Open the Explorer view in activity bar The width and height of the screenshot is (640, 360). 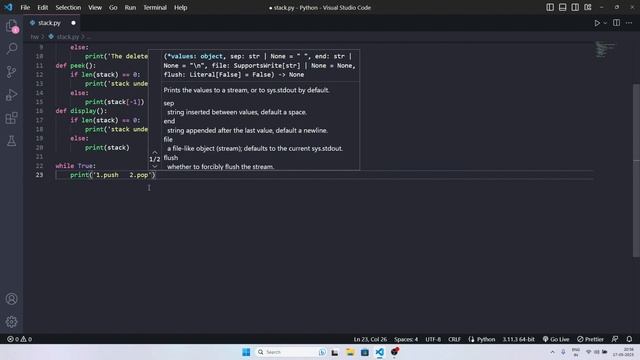tap(12, 27)
